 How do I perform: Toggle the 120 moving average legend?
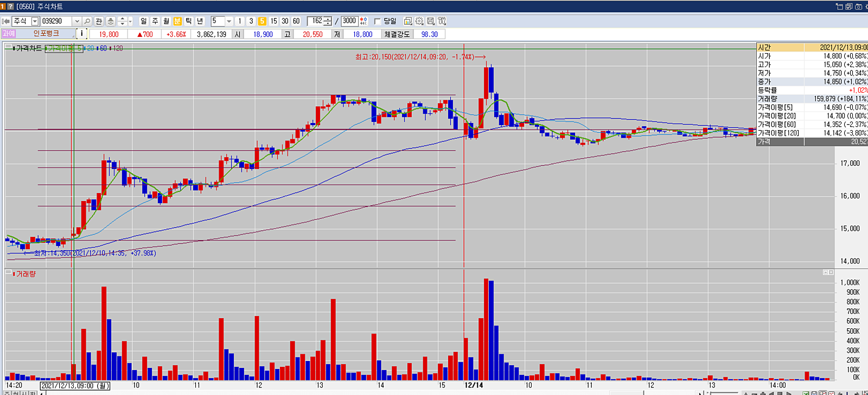point(117,48)
